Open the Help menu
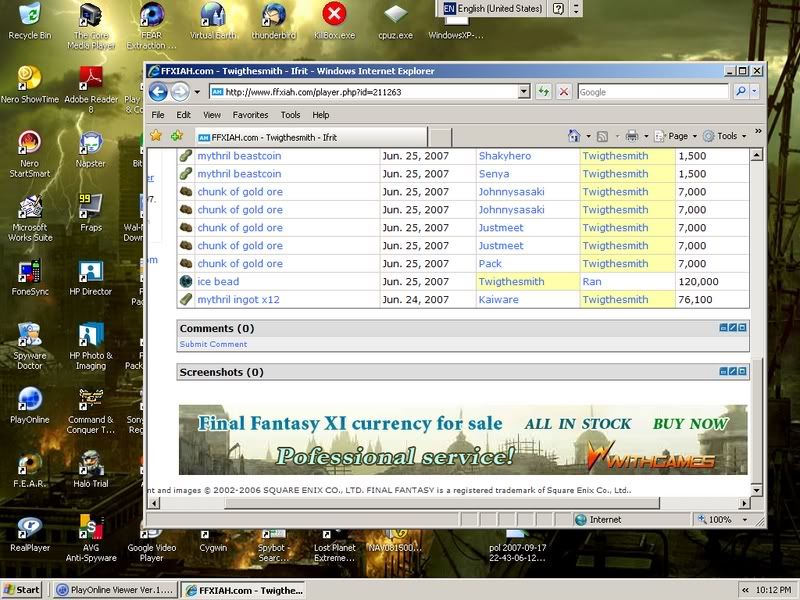 (320, 115)
